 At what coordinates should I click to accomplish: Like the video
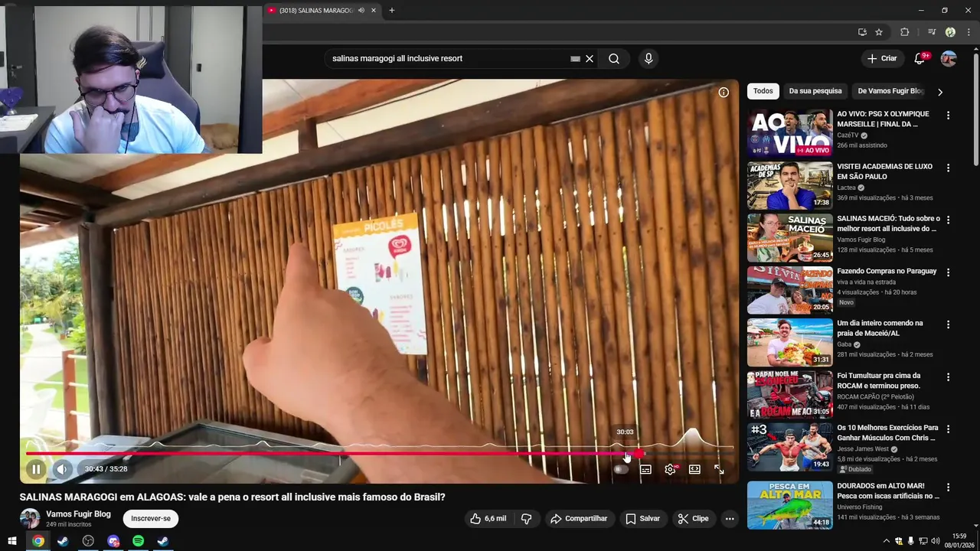pyautogui.click(x=488, y=519)
